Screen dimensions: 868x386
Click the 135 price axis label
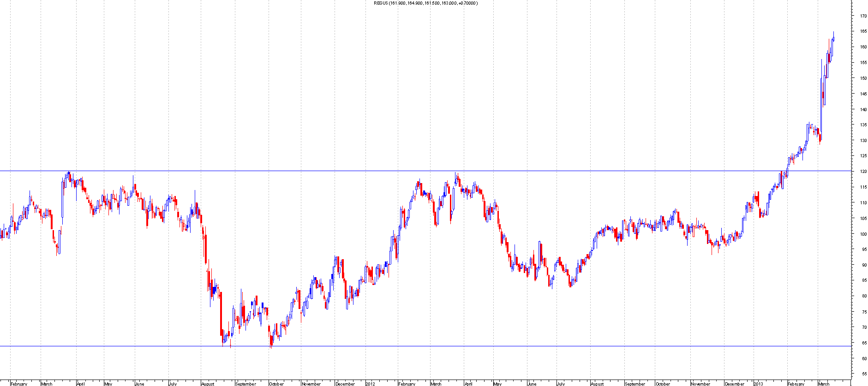click(x=862, y=125)
